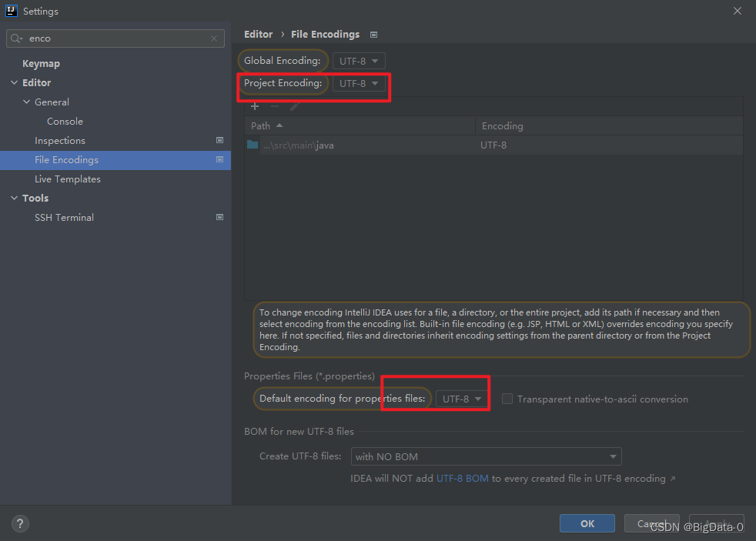Image resolution: width=756 pixels, height=541 pixels.
Task: Click the IntelliJ IDEA logo icon
Action: (12, 11)
